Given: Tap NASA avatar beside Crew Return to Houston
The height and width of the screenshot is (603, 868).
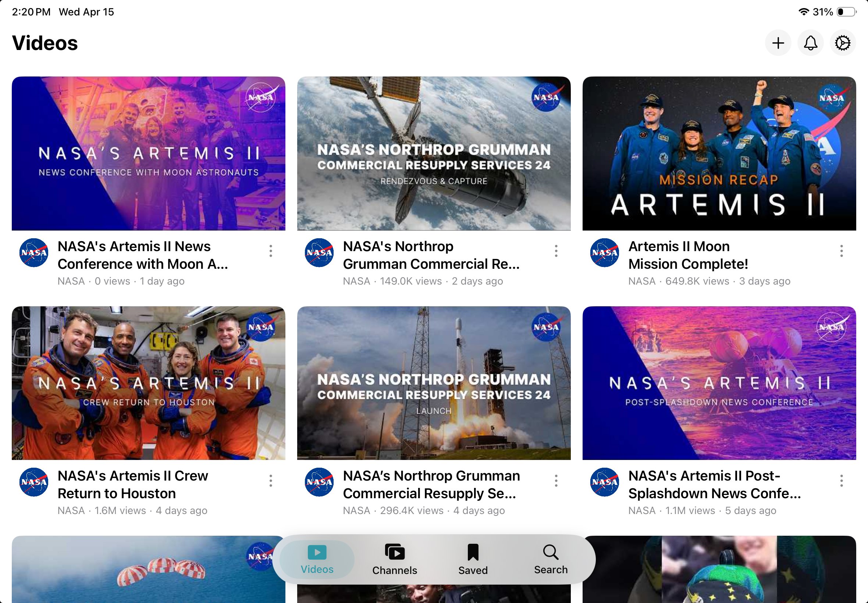Looking at the screenshot, I should [x=34, y=482].
